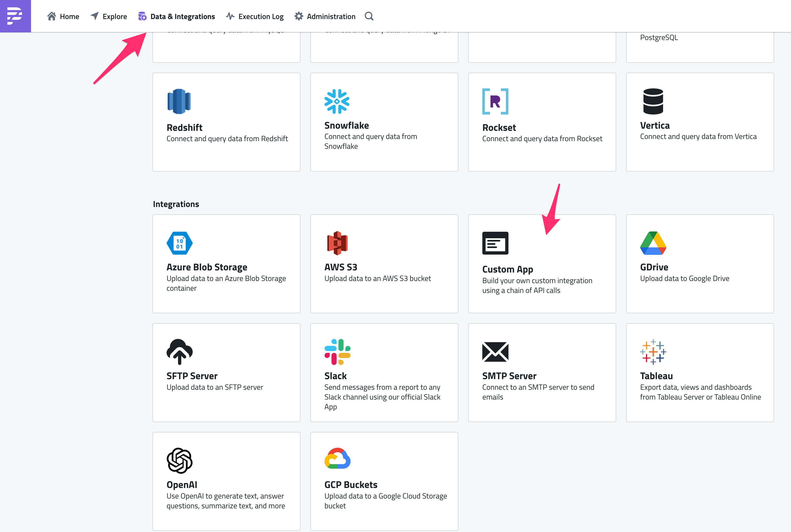Click the Custom App icon
This screenshot has width=791, height=532.
pos(495,243)
